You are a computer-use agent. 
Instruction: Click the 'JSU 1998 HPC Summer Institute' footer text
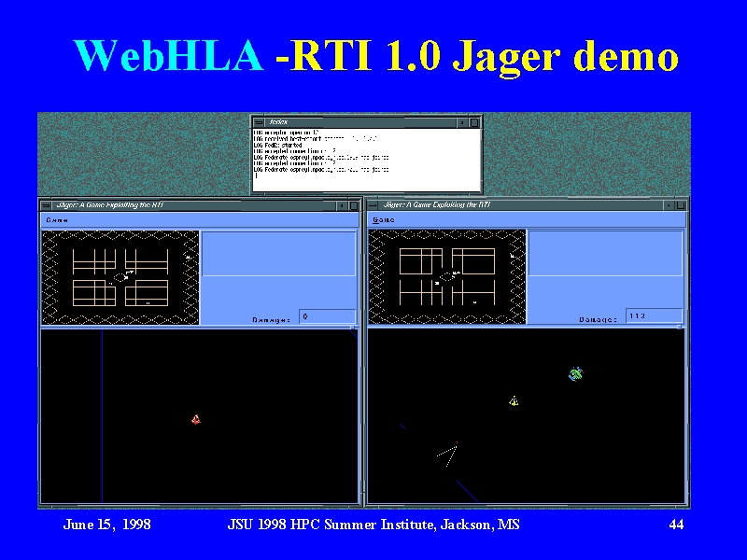click(x=331, y=525)
